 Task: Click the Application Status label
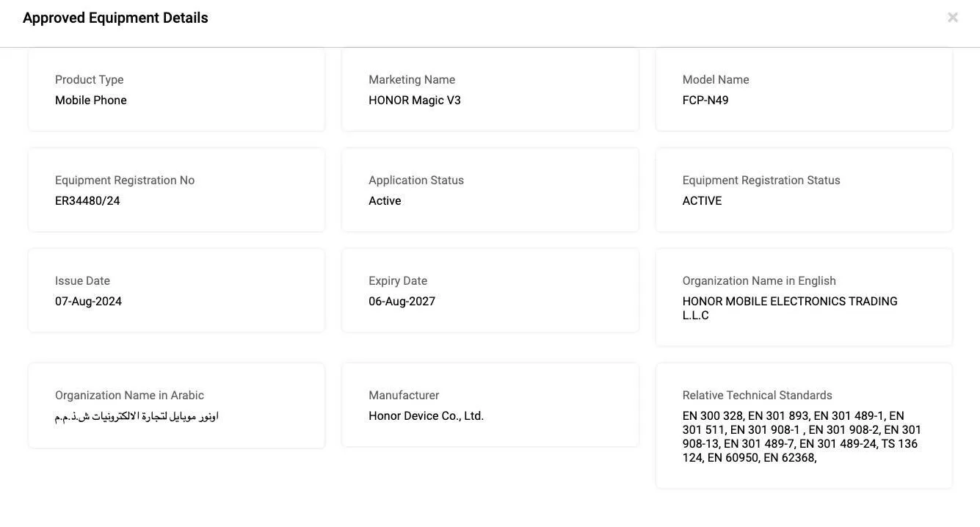(x=416, y=181)
